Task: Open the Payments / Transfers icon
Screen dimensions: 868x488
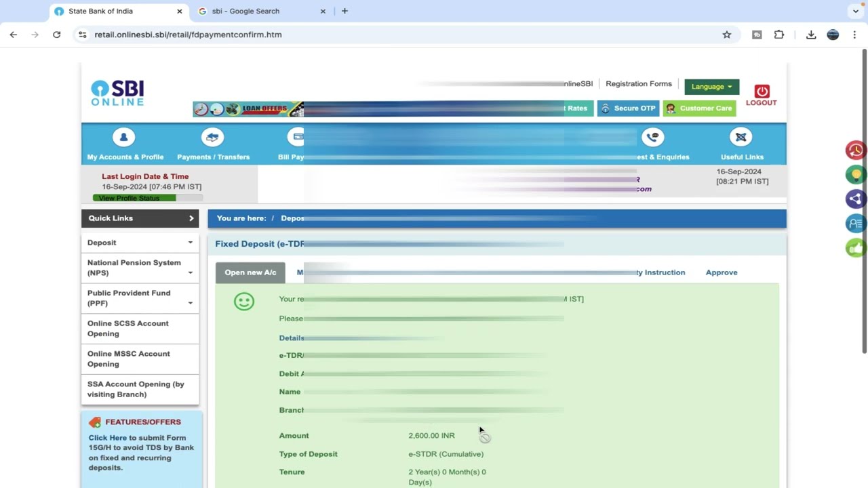Action: (x=212, y=138)
